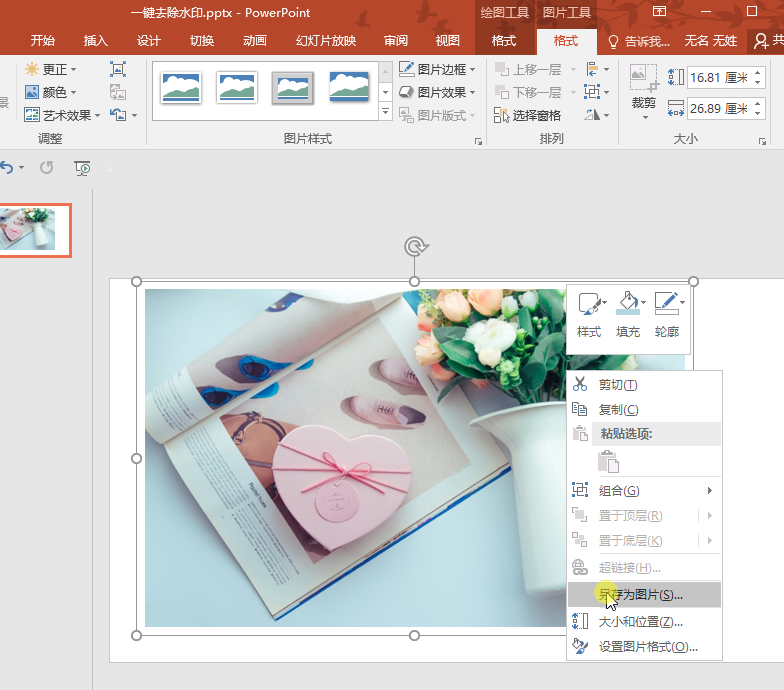Click 上移一层 bring forward

tap(528, 69)
